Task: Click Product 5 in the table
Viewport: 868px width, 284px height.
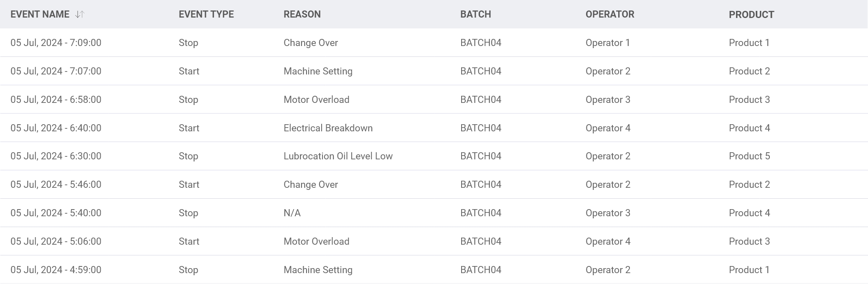Action: tap(749, 156)
